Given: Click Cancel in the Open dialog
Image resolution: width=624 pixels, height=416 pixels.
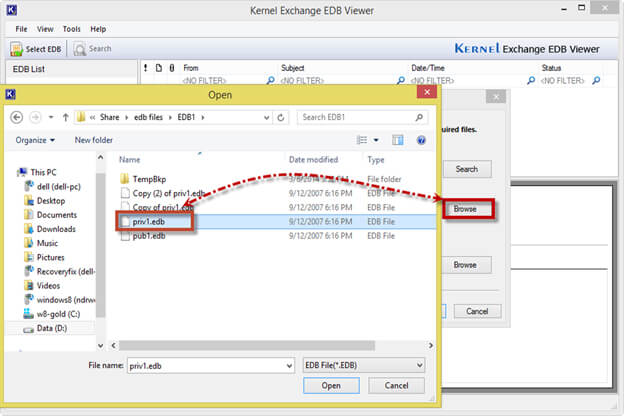Looking at the screenshot, I should click(396, 386).
